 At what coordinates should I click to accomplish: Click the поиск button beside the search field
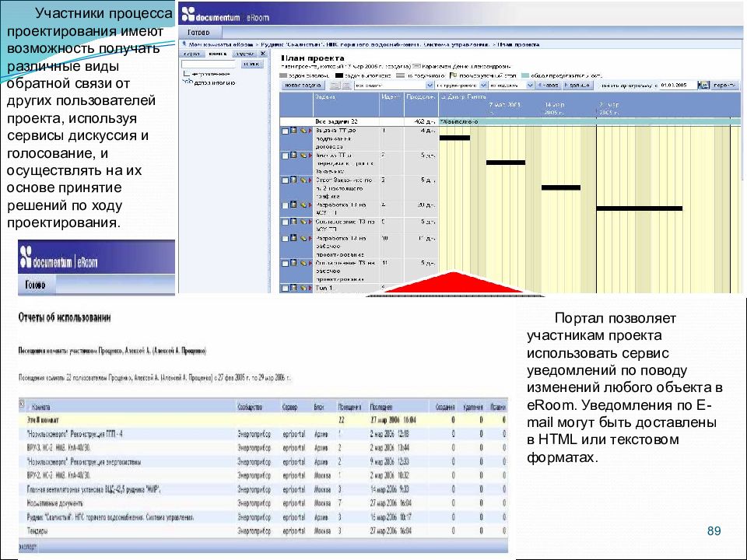point(252,64)
